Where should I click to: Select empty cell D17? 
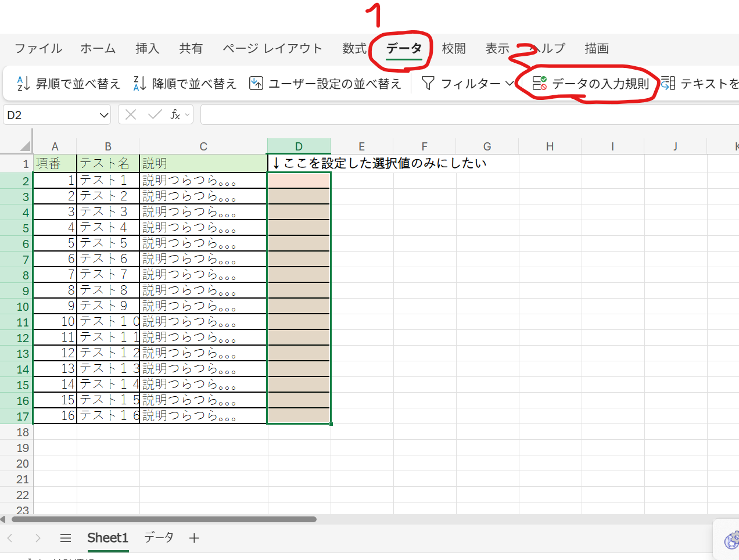click(299, 416)
